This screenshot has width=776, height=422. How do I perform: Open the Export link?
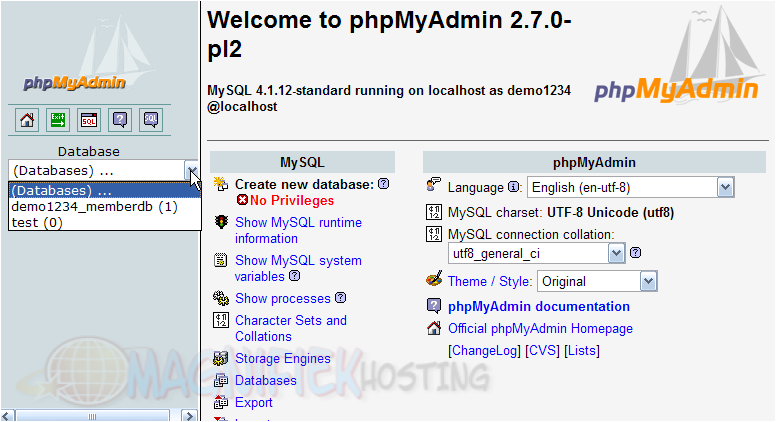[x=254, y=403]
